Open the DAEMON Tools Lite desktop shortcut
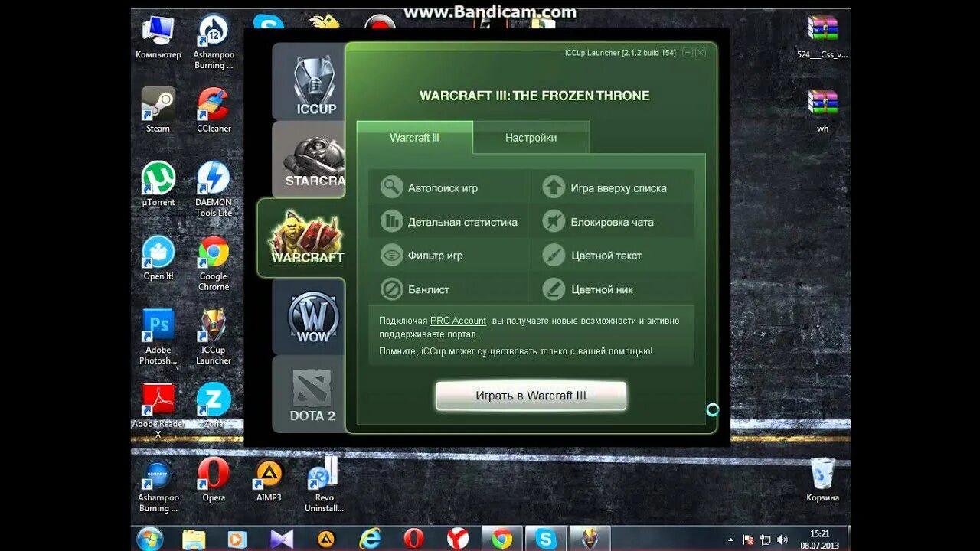The height and width of the screenshot is (551, 980). pyautogui.click(x=214, y=189)
